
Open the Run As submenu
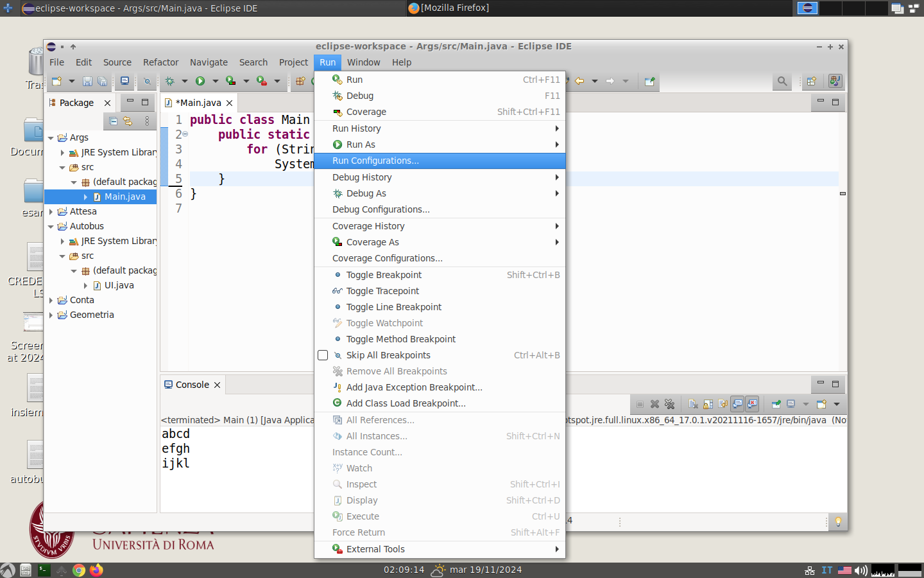pyautogui.click(x=361, y=144)
